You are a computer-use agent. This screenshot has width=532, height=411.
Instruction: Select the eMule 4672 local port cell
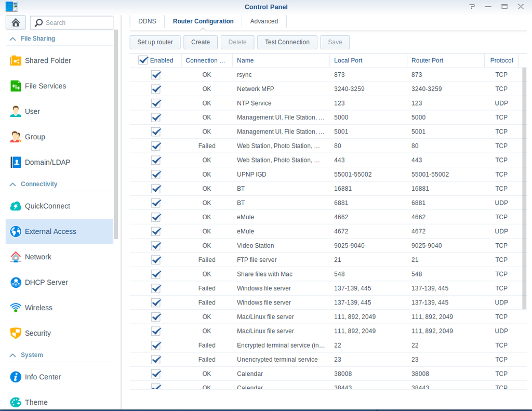(341, 231)
